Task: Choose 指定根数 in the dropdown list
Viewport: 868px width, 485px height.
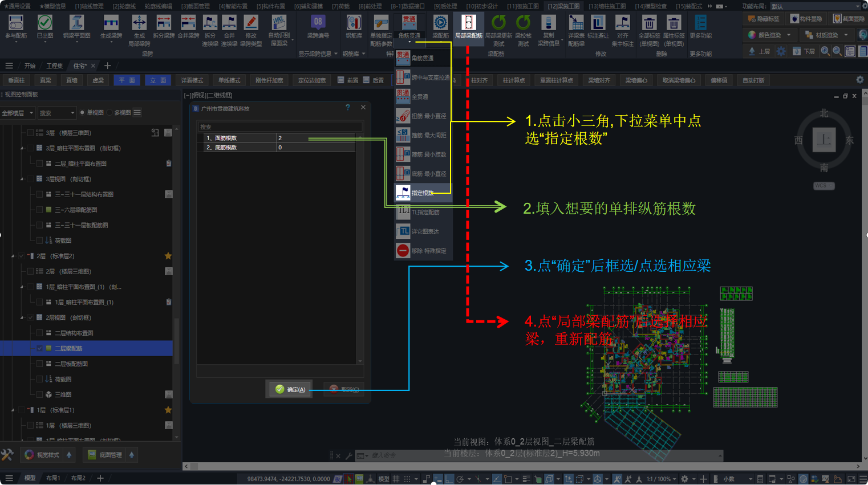Action: click(x=423, y=193)
